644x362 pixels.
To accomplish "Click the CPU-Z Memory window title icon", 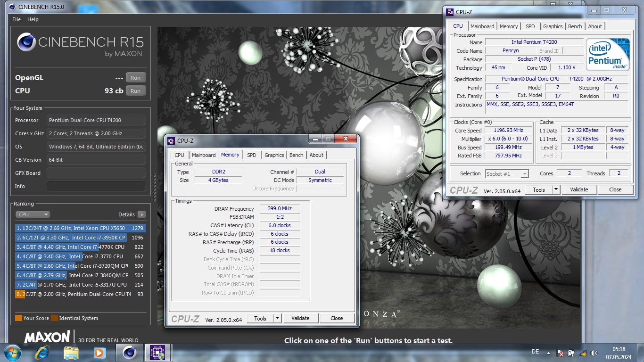I will coord(171,140).
